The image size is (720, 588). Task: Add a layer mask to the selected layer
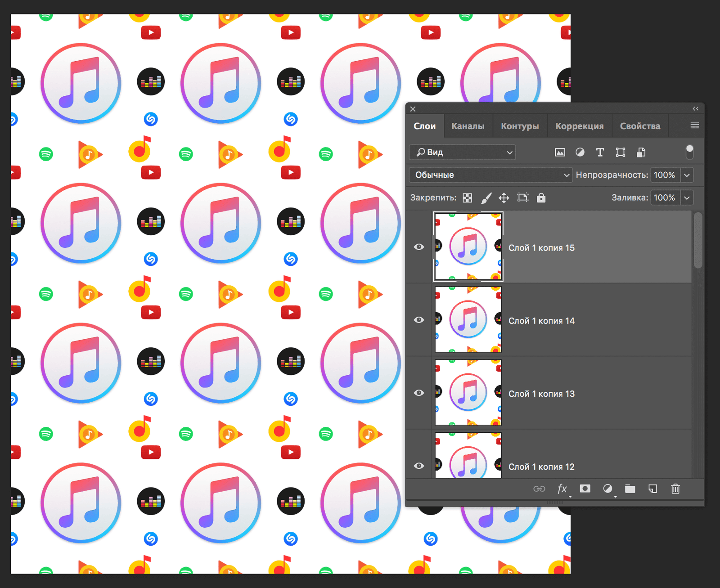(x=585, y=489)
